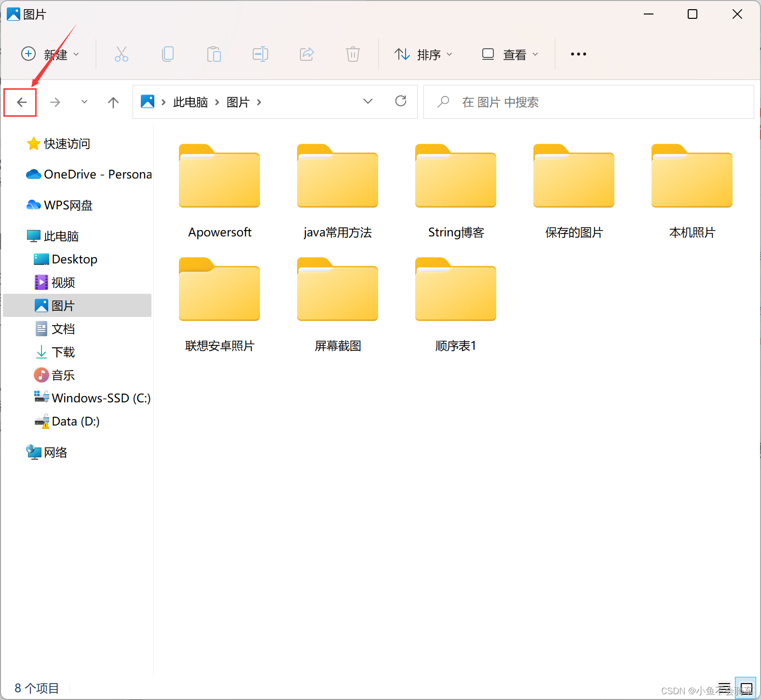Expand chevron after 此电脑 in path

coord(217,102)
